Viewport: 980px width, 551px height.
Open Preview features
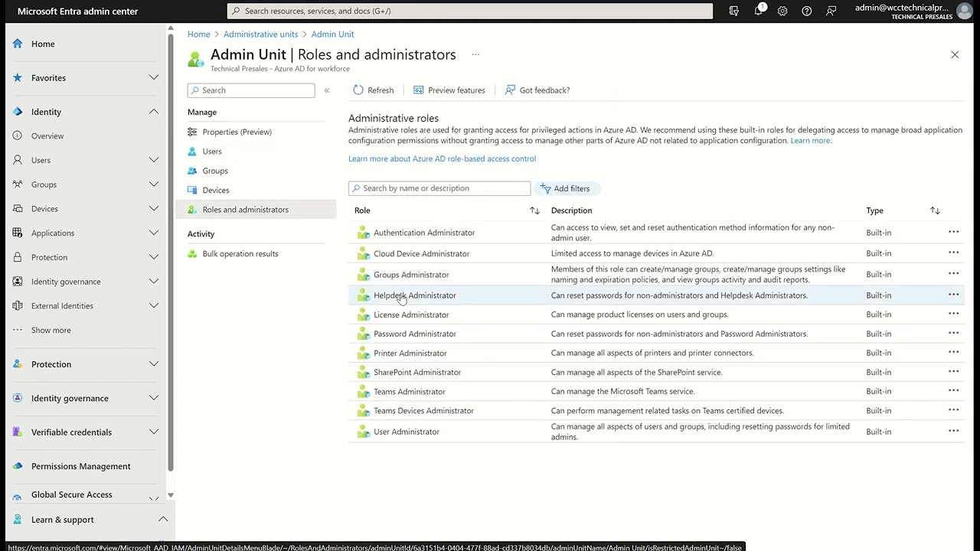[449, 90]
